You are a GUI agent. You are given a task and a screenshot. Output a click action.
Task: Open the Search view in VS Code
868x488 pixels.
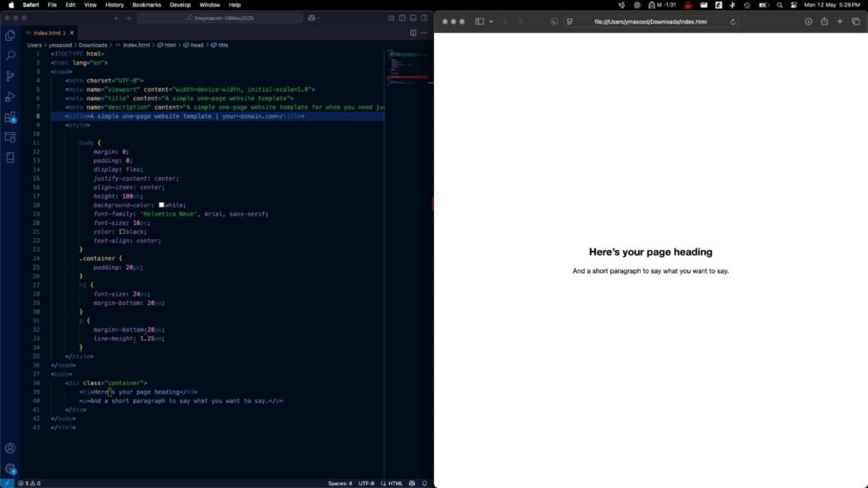coord(10,56)
